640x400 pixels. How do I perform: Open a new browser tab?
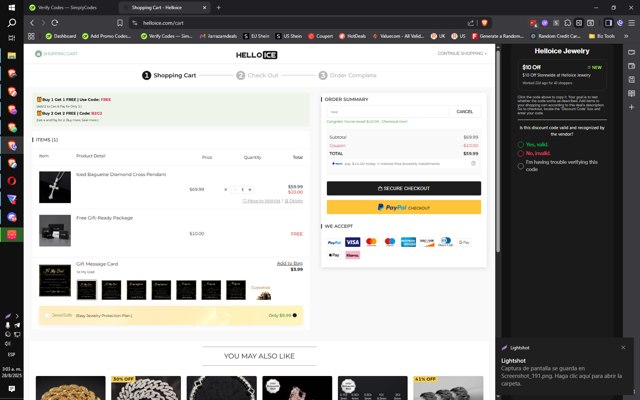point(218,7)
